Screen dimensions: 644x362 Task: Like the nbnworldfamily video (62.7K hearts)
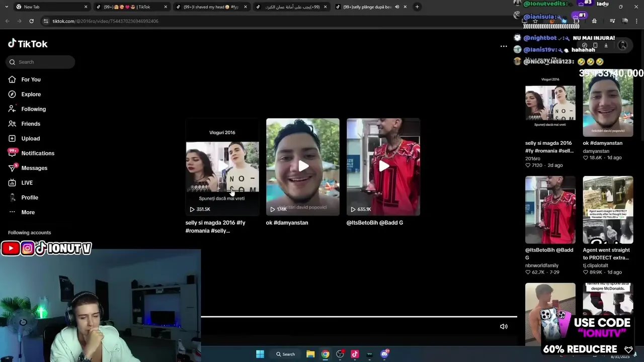point(528,273)
